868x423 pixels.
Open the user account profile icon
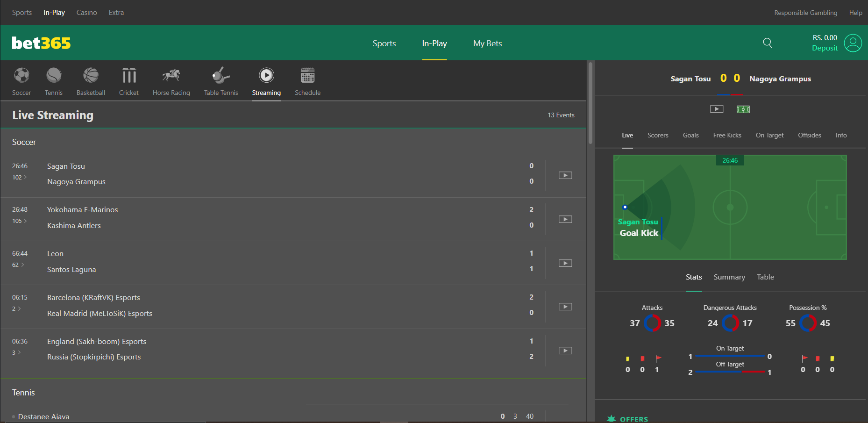coord(853,43)
